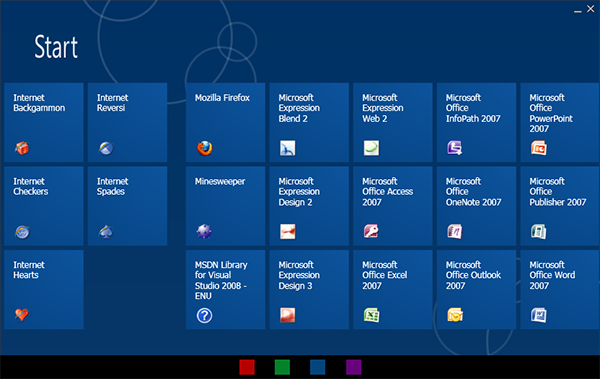Select the green theme color swatch
This screenshot has width=600, height=379.
pos(282,367)
